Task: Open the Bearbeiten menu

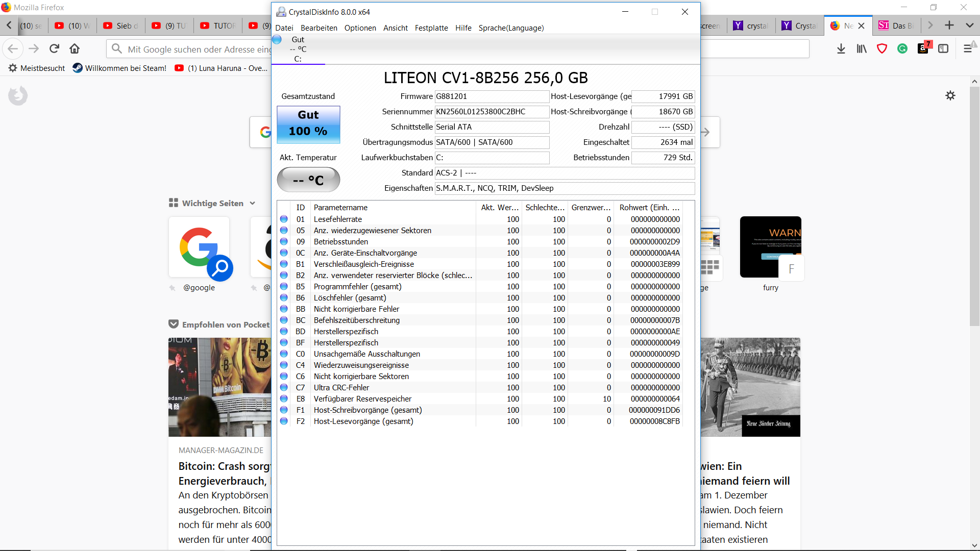Action: click(x=319, y=28)
